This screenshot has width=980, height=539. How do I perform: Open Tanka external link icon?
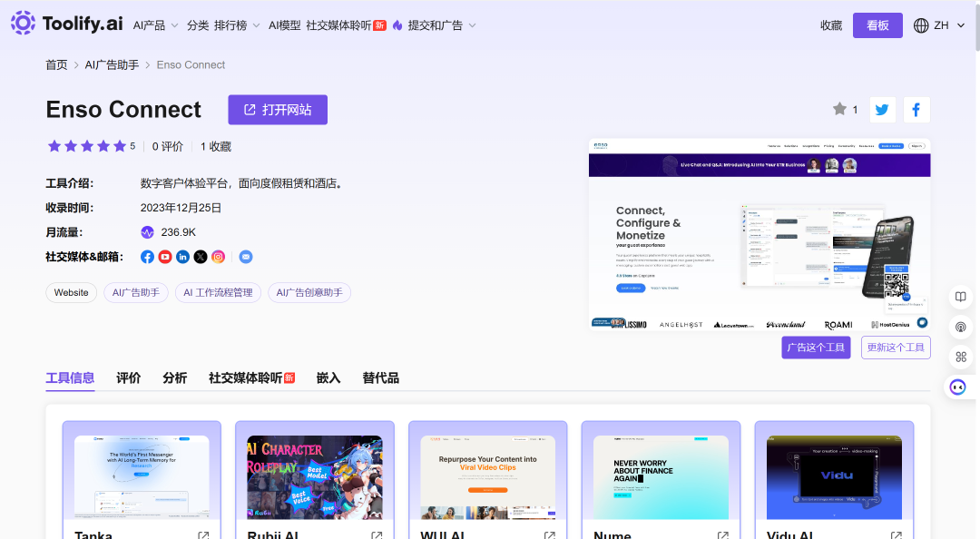[203, 536]
